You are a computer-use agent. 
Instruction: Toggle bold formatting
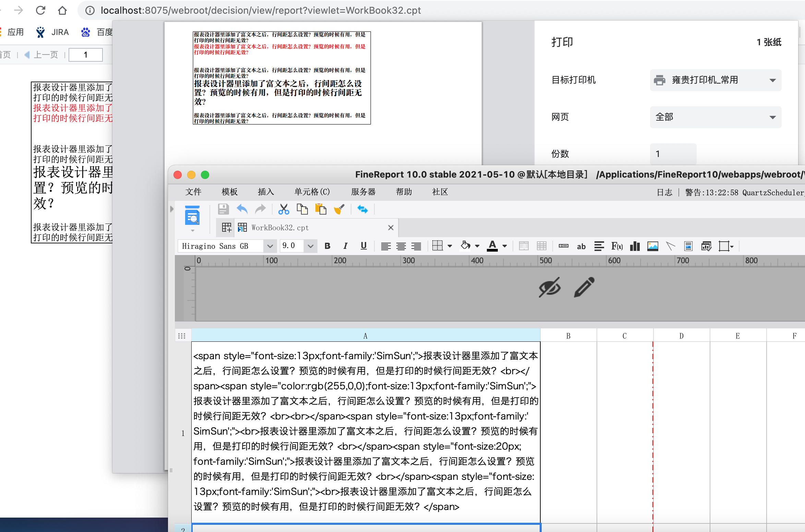327,246
